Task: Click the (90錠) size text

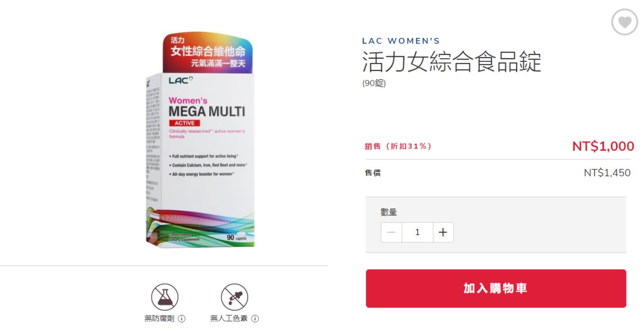Action: pos(374,83)
